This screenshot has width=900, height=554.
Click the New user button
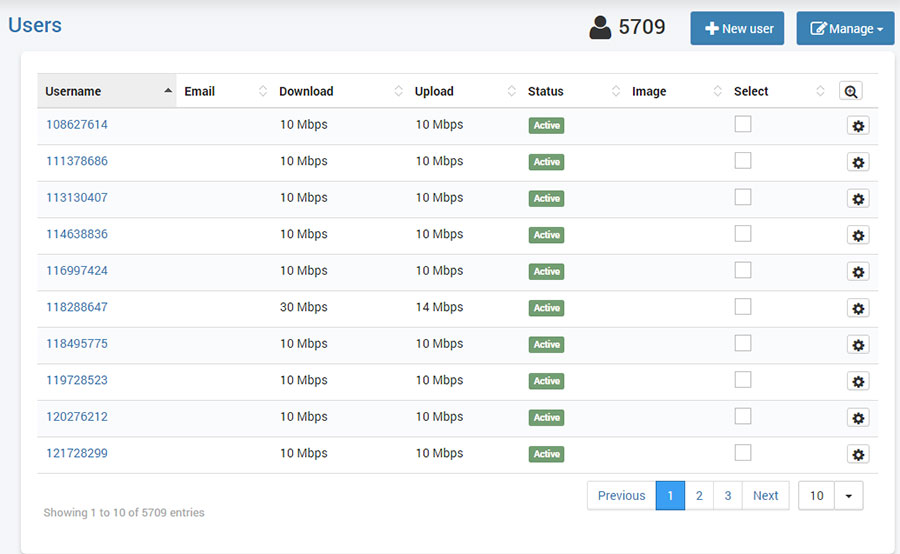pyautogui.click(x=737, y=29)
